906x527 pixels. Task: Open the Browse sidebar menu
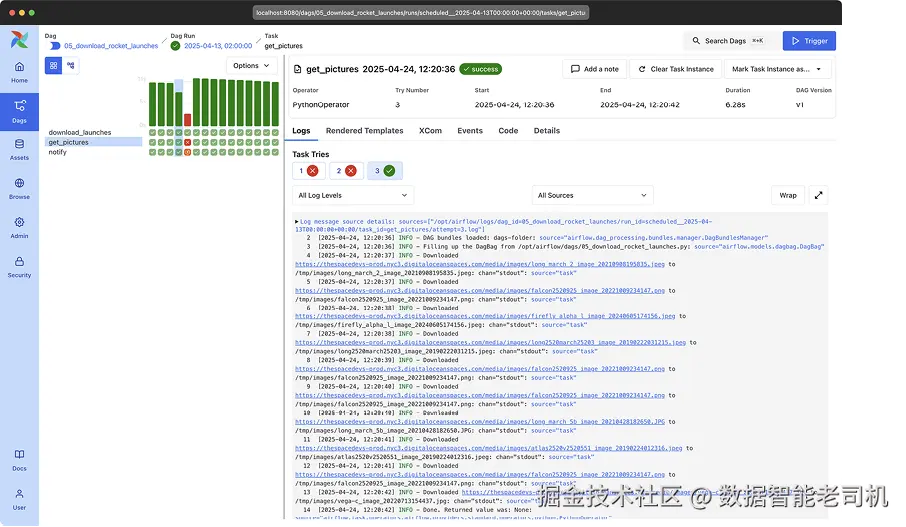19,189
